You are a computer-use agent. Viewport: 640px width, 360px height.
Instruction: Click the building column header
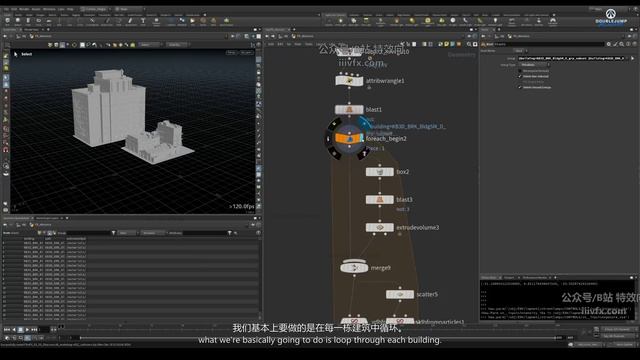point(29,239)
